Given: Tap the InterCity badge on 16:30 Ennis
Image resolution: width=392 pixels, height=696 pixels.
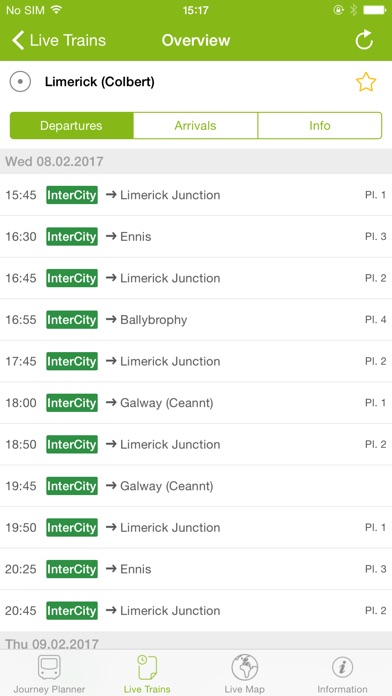Looking at the screenshot, I should click(72, 237).
